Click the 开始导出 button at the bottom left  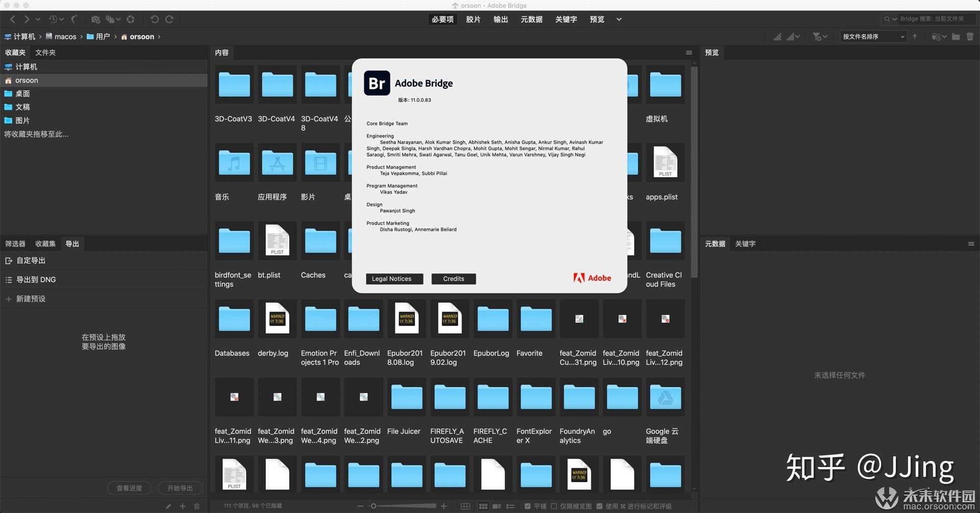(x=180, y=488)
